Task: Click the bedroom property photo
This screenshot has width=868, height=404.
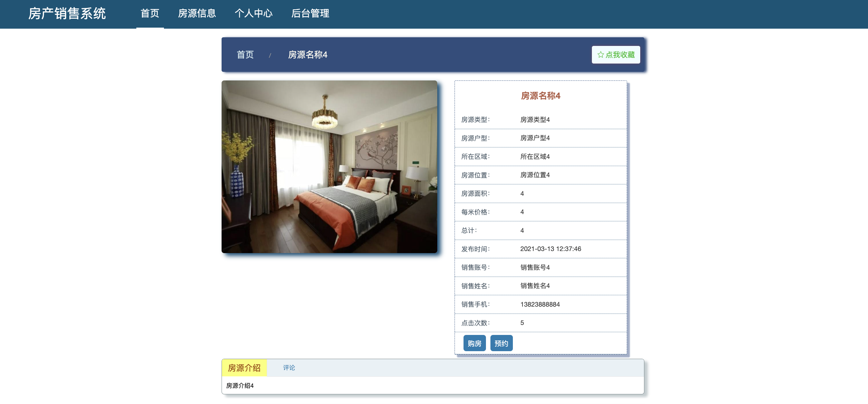Action: pyautogui.click(x=329, y=167)
